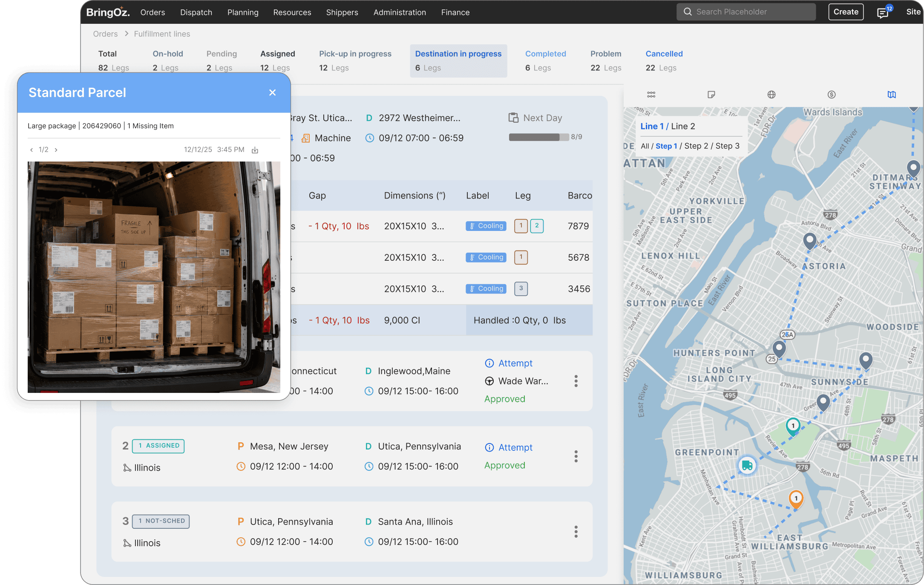Select the globe icon in map toolbar
924x585 pixels.
pos(771,95)
